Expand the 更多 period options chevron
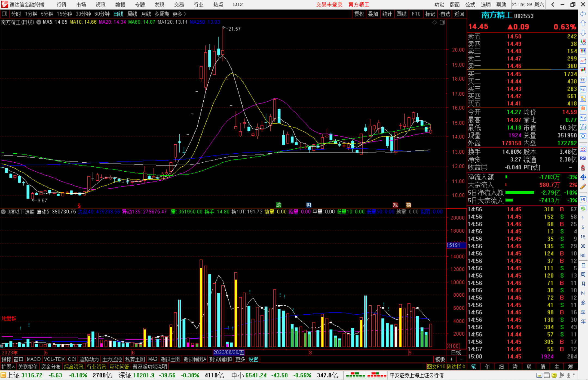Viewport: 588px width, 380px height. (x=185, y=14)
